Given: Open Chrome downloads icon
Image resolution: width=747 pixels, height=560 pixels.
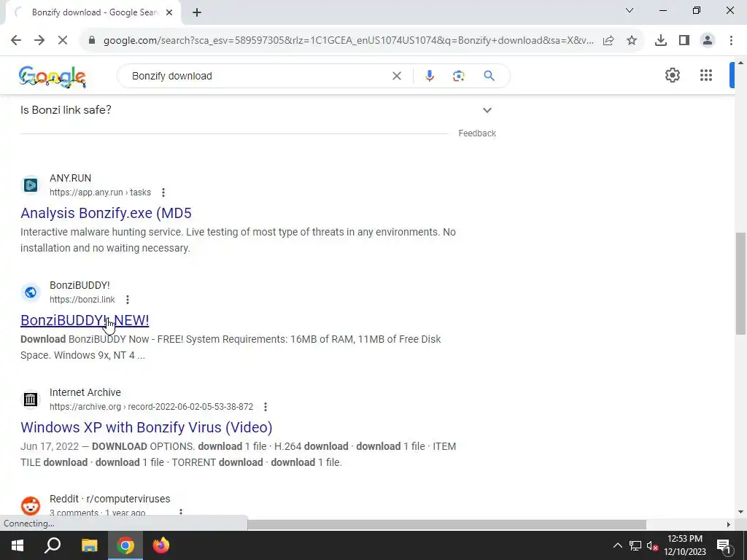Looking at the screenshot, I should [661, 41].
